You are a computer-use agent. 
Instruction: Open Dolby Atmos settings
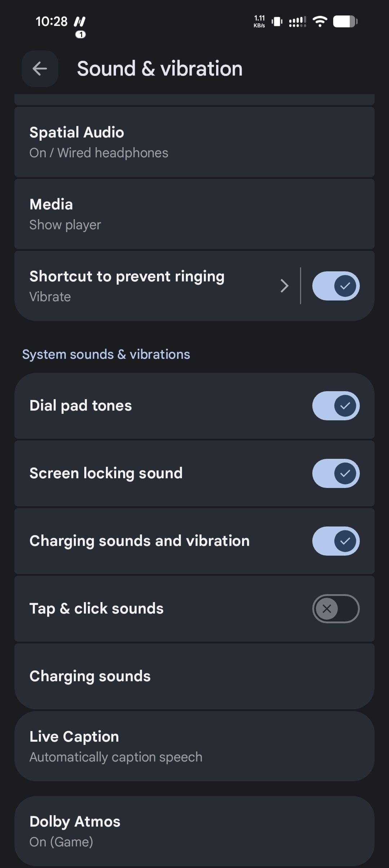pyautogui.click(x=194, y=831)
